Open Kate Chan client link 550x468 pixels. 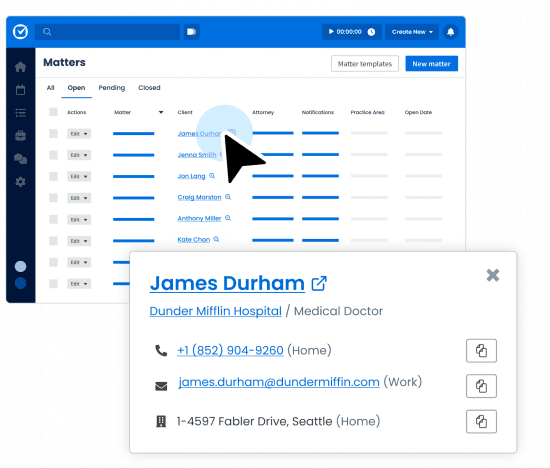point(194,240)
